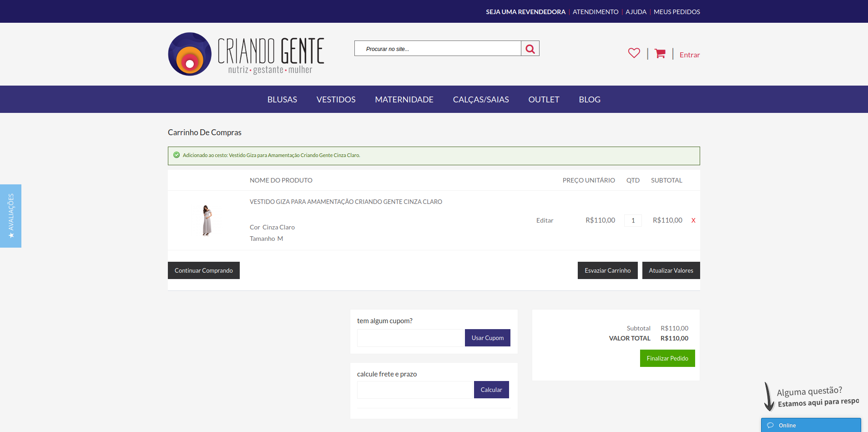Open the Calças/Saias menu
The image size is (868, 432).
tap(481, 99)
